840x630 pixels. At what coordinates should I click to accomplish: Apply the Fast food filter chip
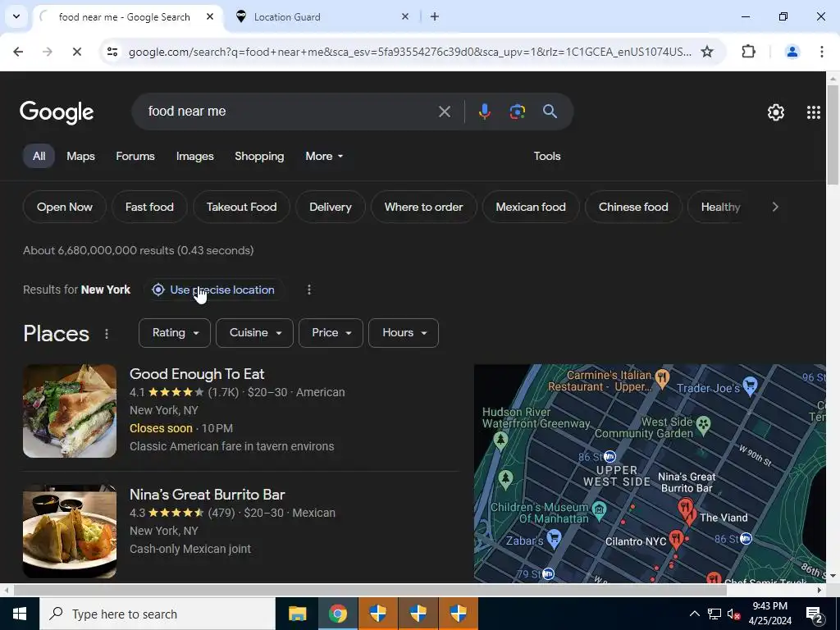(149, 207)
